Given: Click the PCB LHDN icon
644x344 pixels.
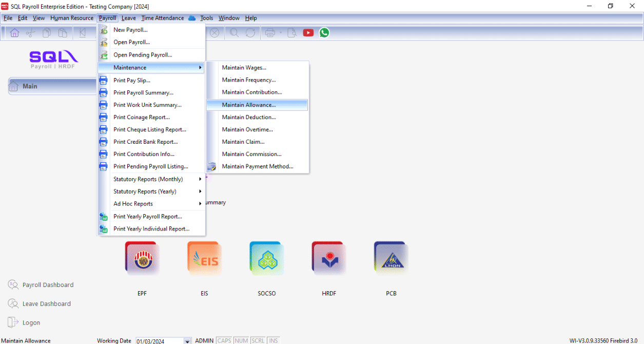Looking at the screenshot, I should (x=391, y=259).
